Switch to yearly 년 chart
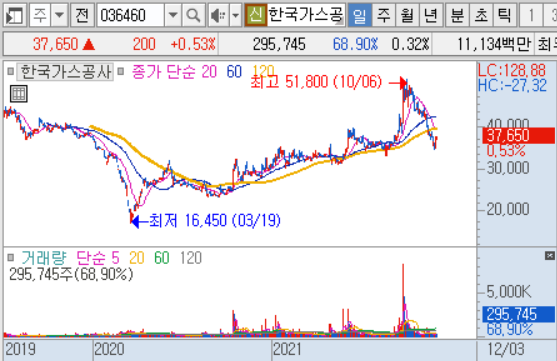557x361 pixels. 431,15
